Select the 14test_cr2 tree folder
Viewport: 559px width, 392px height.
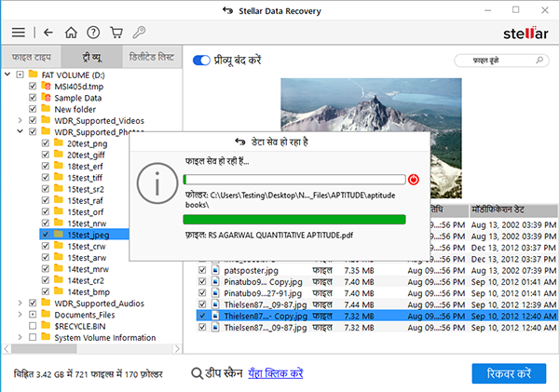pyautogui.click(x=86, y=280)
